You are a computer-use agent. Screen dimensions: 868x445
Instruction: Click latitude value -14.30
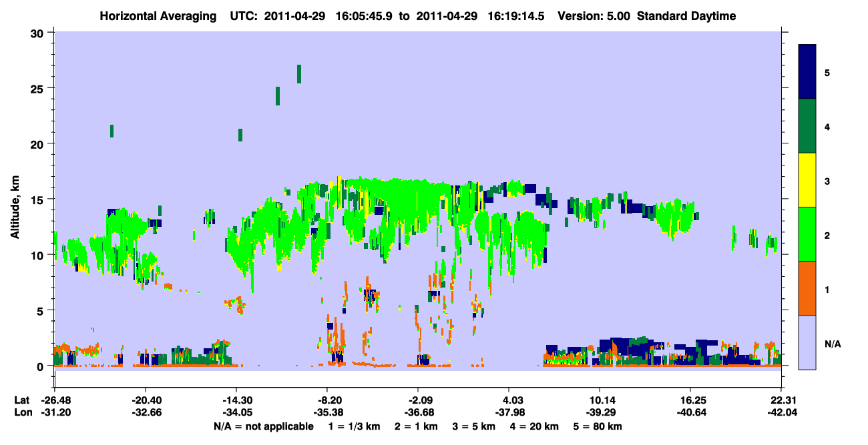[x=236, y=400]
